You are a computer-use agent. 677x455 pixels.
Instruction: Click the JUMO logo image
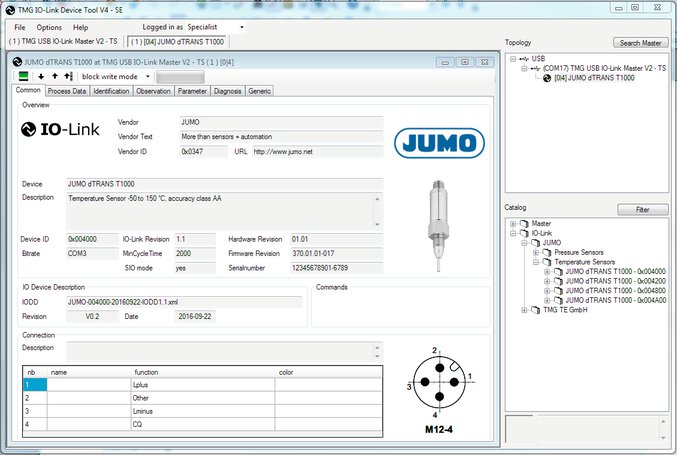pyautogui.click(x=439, y=143)
